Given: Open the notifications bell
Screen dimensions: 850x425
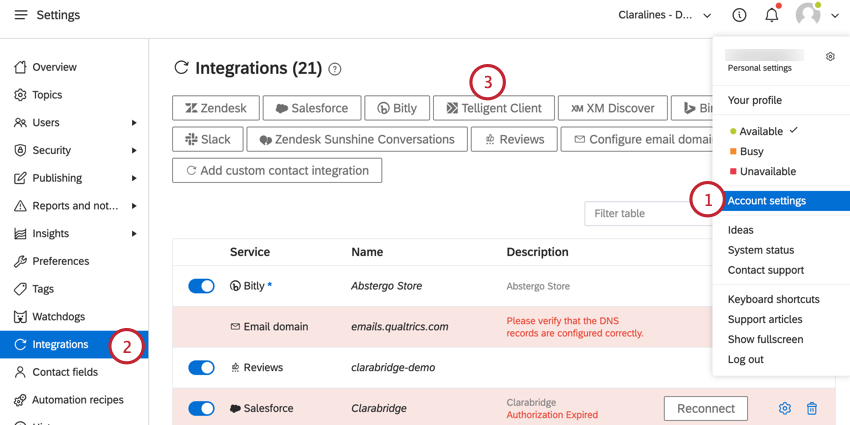Looking at the screenshot, I should (x=771, y=15).
